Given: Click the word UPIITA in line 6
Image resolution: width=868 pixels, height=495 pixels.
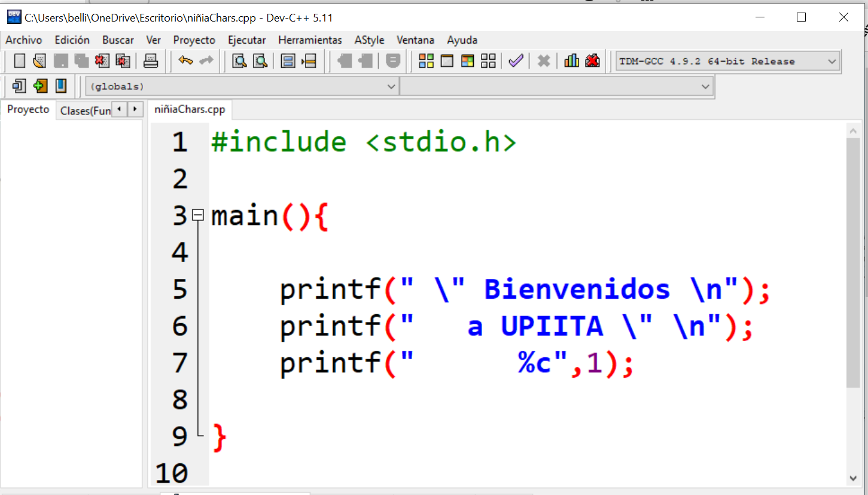Looking at the screenshot, I should pos(552,327).
